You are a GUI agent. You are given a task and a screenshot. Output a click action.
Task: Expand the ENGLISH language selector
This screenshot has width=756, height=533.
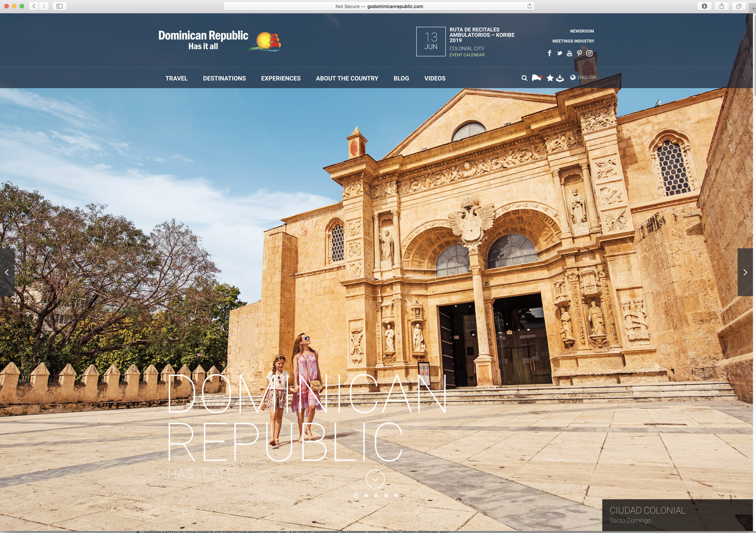click(583, 77)
